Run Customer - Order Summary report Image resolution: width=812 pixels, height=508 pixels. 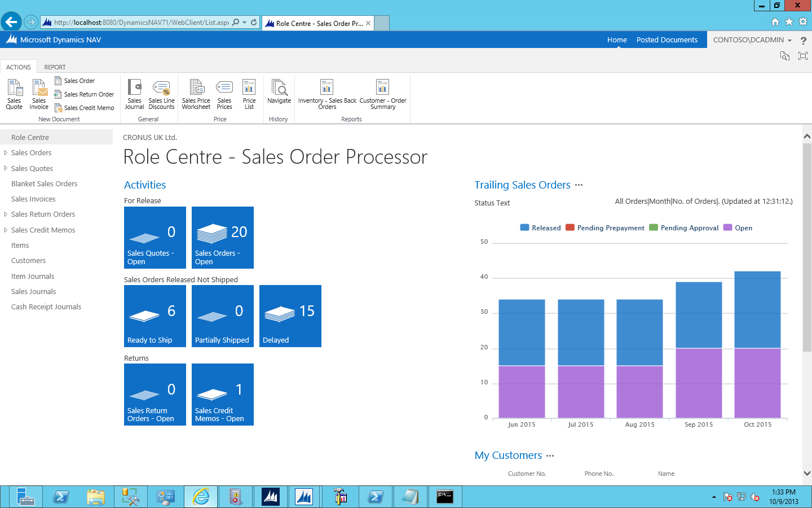pos(383,94)
